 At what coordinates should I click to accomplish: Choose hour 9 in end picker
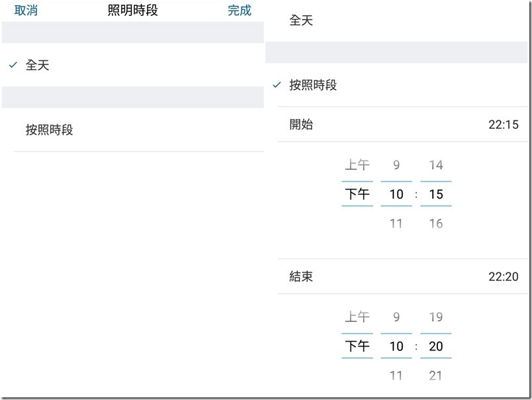pyautogui.click(x=396, y=317)
